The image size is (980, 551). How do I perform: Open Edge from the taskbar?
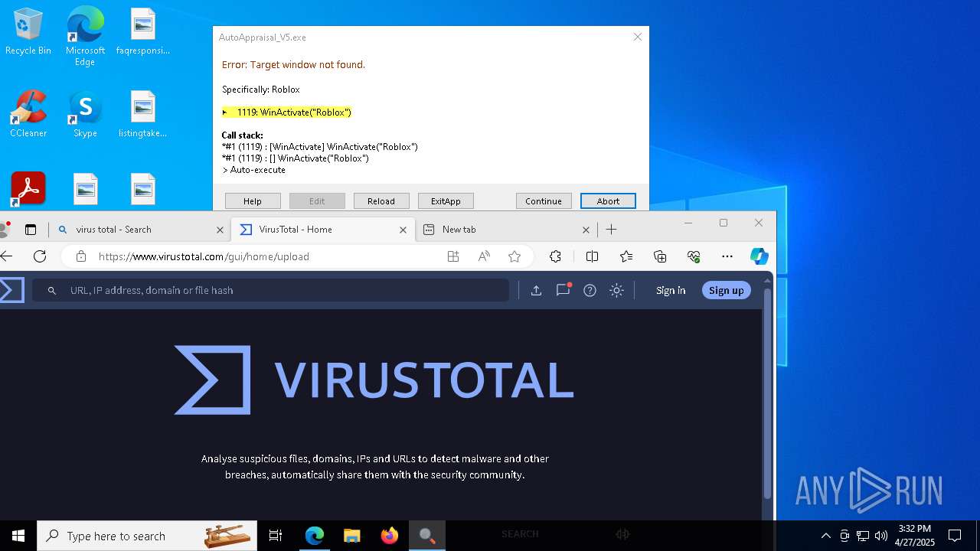tap(315, 536)
